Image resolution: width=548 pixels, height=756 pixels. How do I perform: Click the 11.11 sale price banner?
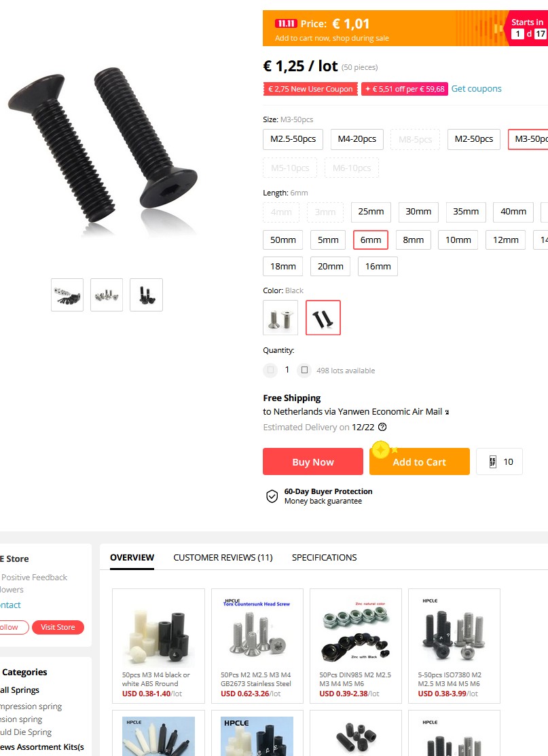click(x=405, y=29)
